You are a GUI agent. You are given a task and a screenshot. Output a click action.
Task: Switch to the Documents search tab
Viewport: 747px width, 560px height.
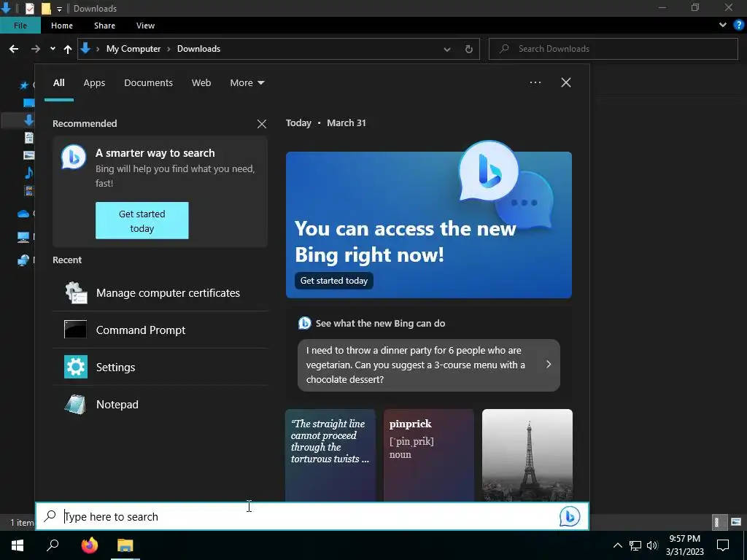(148, 83)
